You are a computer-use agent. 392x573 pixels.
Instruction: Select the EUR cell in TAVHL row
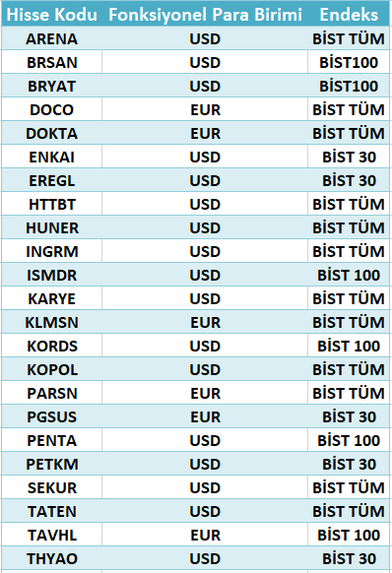tap(205, 535)
